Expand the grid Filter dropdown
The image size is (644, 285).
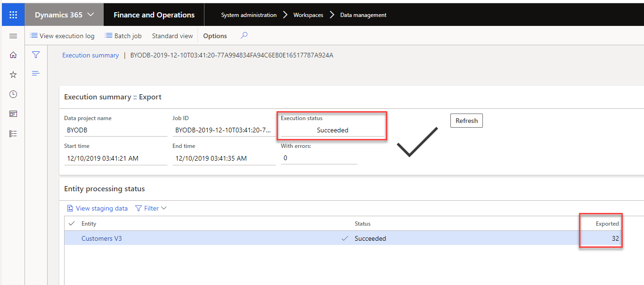coord(151,208)
